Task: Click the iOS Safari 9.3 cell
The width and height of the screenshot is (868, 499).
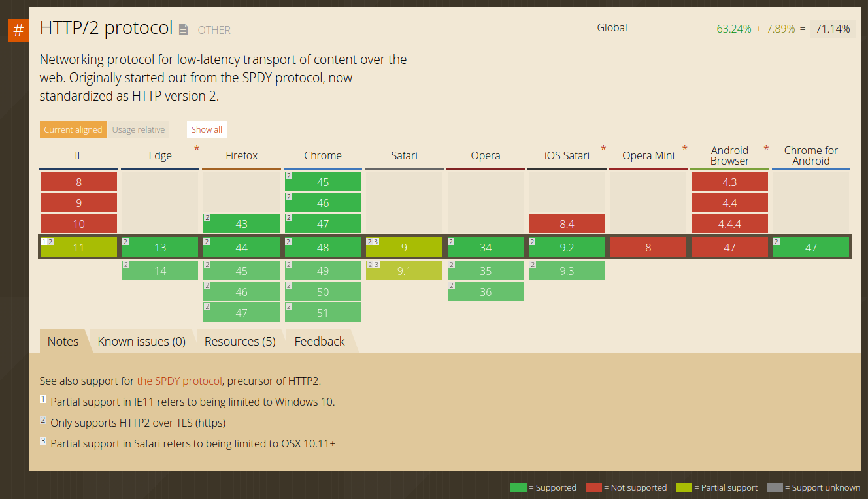Action: 567,270
